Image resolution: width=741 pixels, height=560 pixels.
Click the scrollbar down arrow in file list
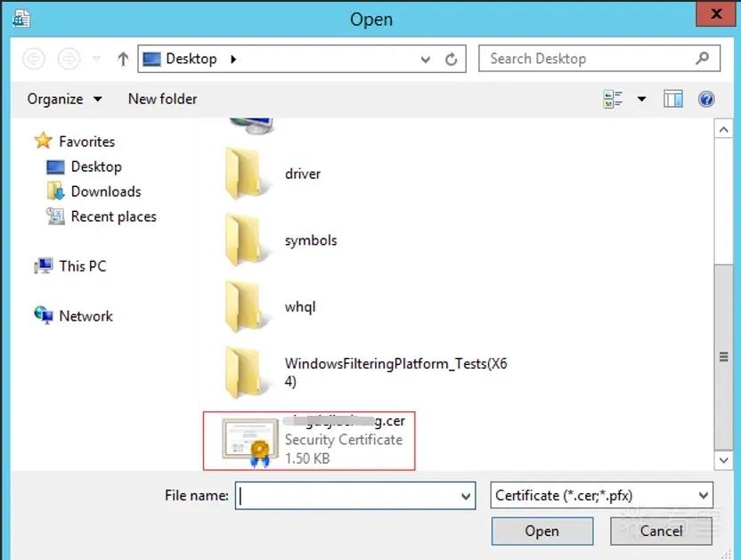click(x=724, y=460)
